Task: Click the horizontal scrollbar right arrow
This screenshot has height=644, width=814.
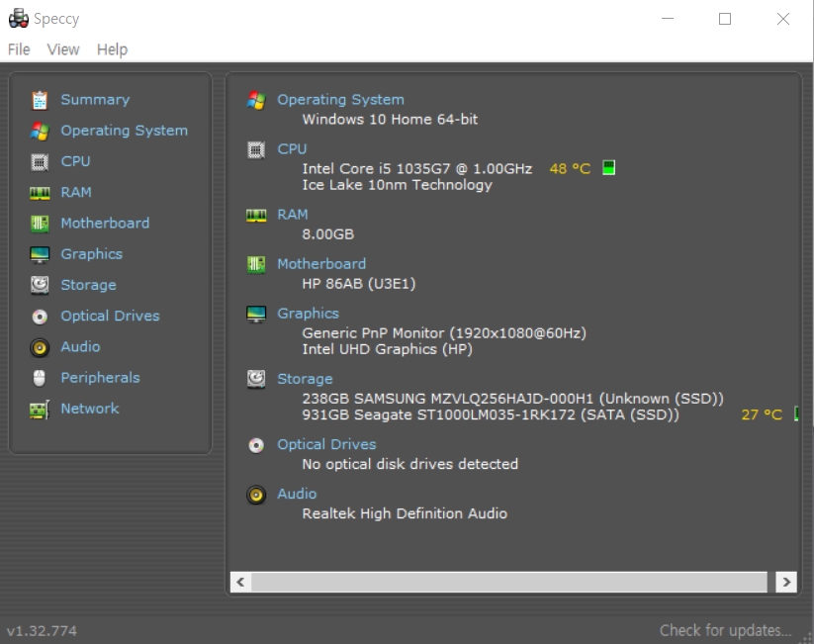Action: pos(786,583)
